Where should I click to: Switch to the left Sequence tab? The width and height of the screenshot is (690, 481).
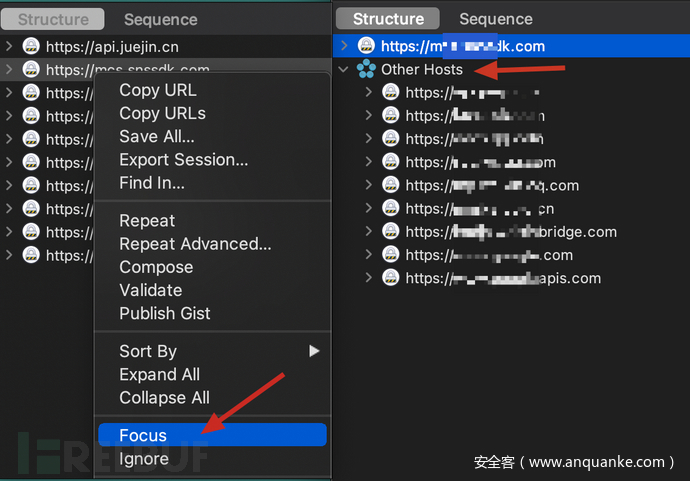click(x=160, y=20)
